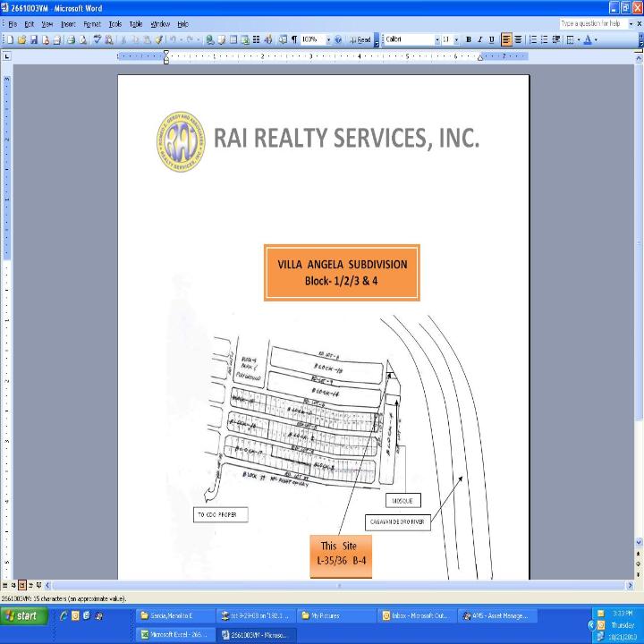
Task: Click the Columns icon
Action: pyautogui.click(x=257, y=40)
